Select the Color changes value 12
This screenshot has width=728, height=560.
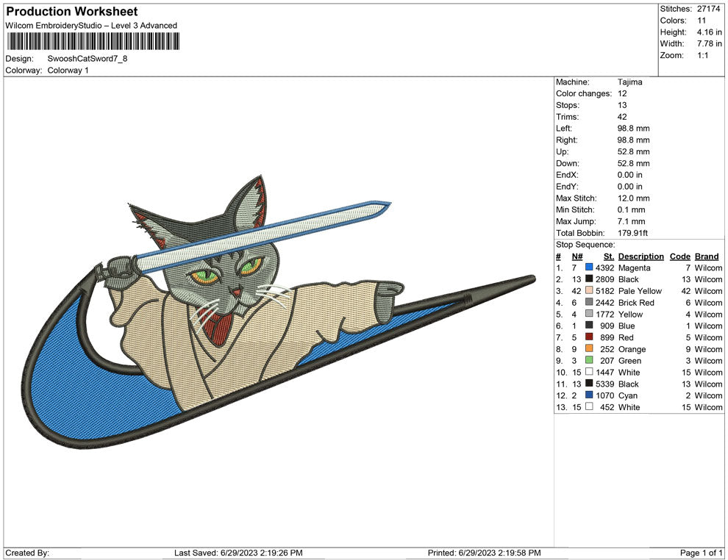[622, 93]
